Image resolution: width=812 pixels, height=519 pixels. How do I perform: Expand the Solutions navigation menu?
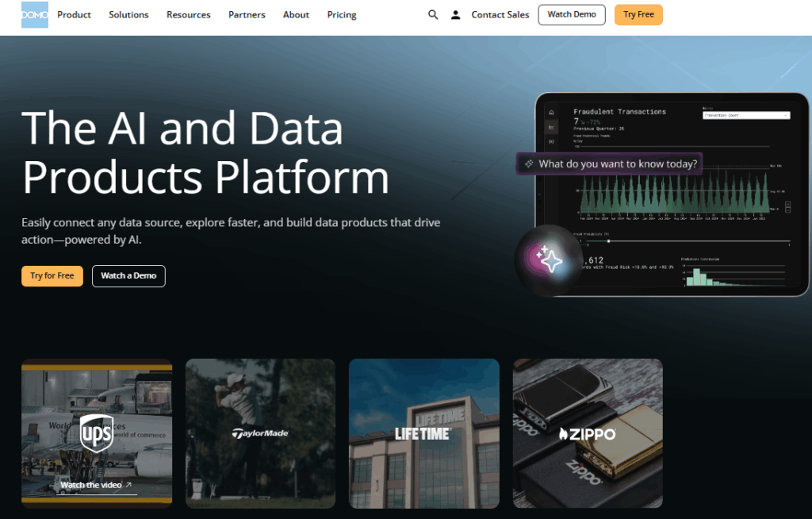128,14
